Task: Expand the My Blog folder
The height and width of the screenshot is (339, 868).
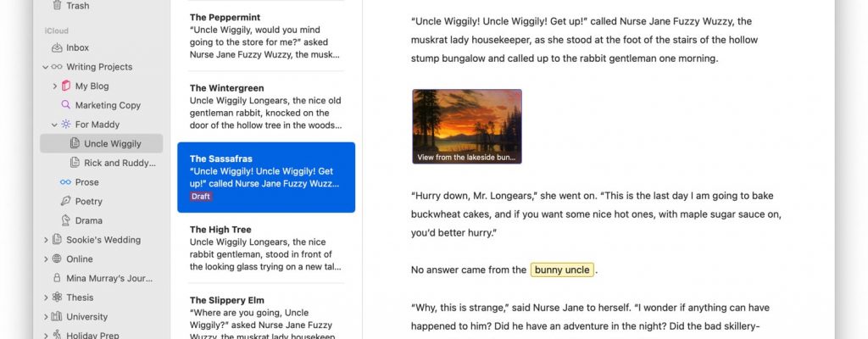Action: pyautogui.click(x=55, y=86)
